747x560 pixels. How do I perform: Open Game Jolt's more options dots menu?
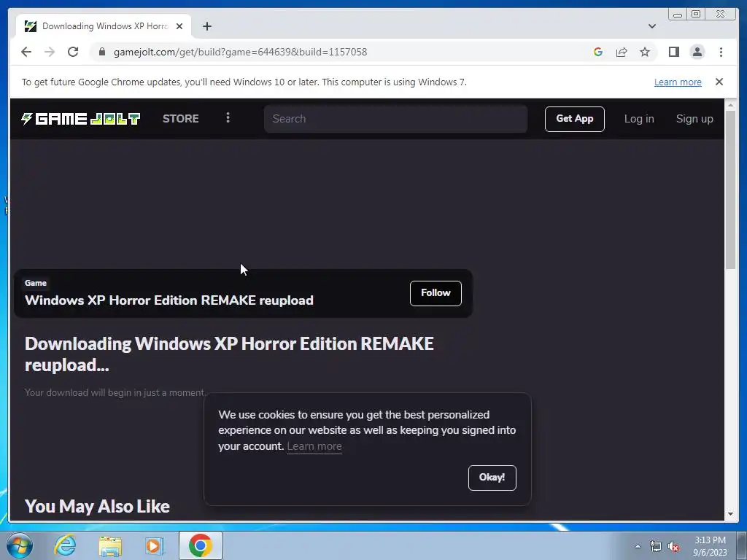click(x=228, y=117)
